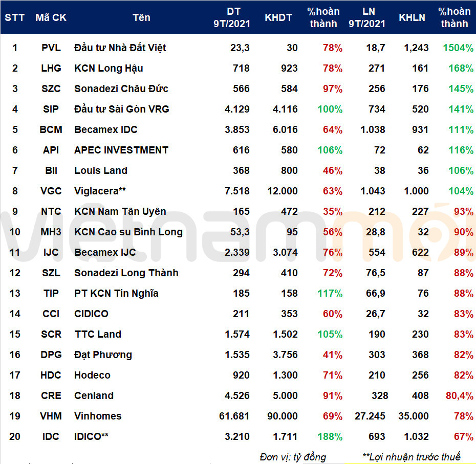Click 'TTC Land' name cell

tap(98, 334)
